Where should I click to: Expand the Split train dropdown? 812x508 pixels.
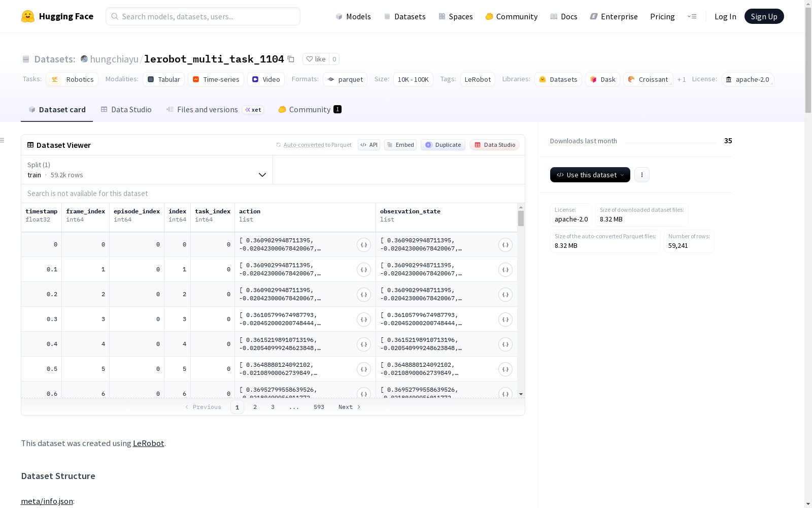pyautogui.click(x=147, y=170)
